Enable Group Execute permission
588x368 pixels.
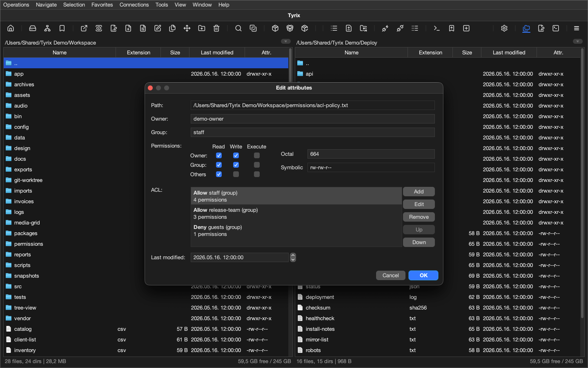coord(257,165)
